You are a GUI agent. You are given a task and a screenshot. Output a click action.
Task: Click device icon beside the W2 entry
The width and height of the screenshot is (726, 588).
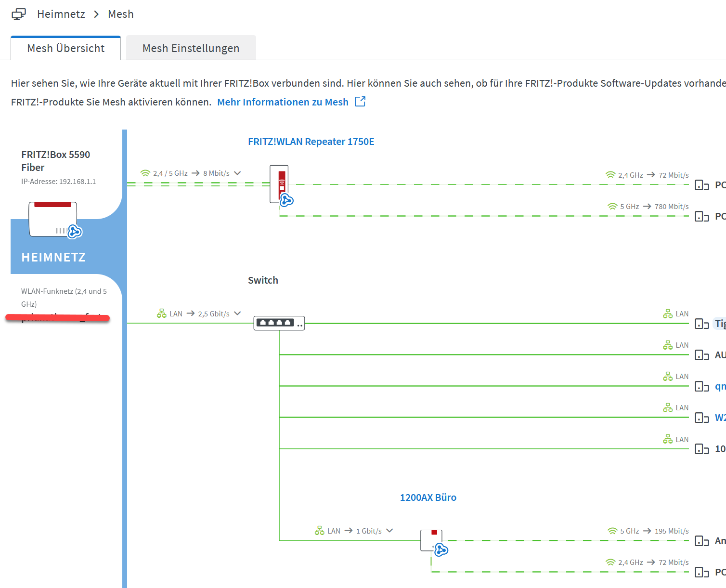(x=702, y=418)
